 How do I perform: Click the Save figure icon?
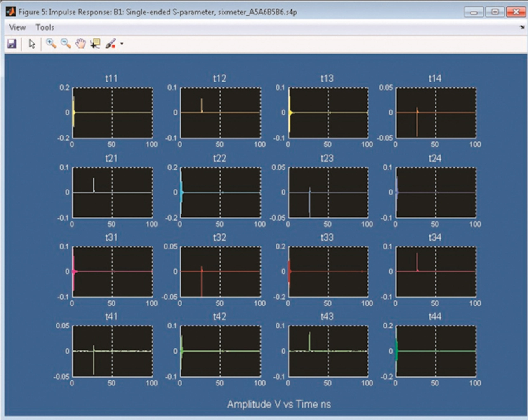point(12,44)
